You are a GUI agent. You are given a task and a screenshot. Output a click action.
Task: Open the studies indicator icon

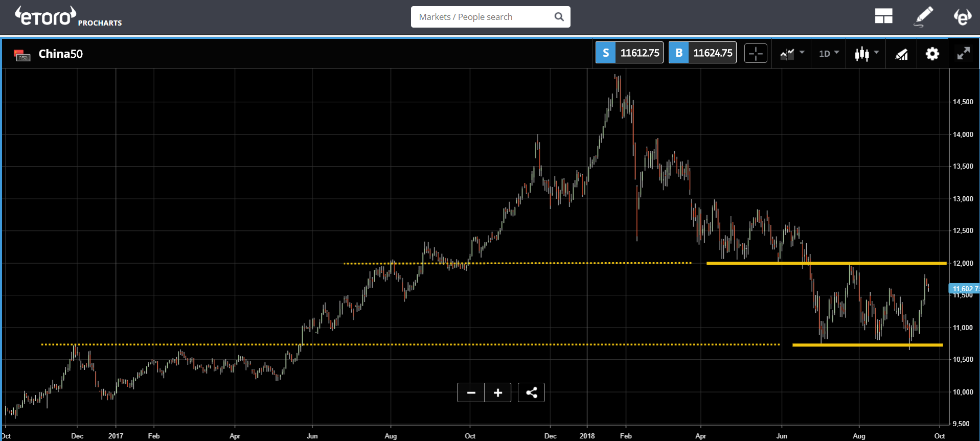[x=901, y=54]
